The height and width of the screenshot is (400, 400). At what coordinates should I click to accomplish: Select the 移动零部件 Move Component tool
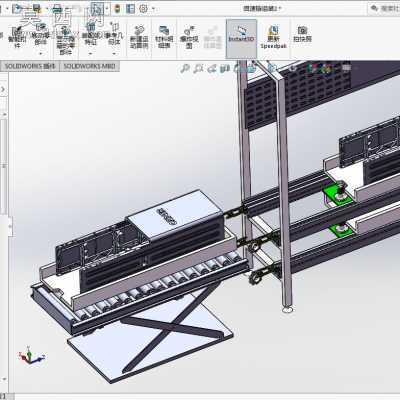40,35
